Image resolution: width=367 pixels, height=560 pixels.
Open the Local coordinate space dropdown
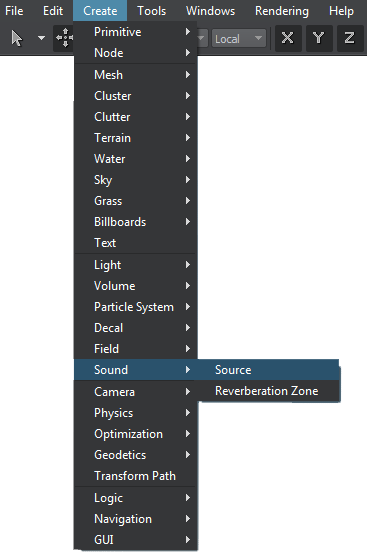point(238,38)
